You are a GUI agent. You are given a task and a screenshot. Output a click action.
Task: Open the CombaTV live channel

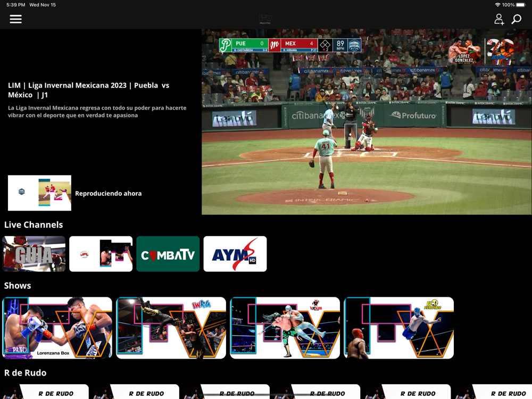tap(168, 254)
